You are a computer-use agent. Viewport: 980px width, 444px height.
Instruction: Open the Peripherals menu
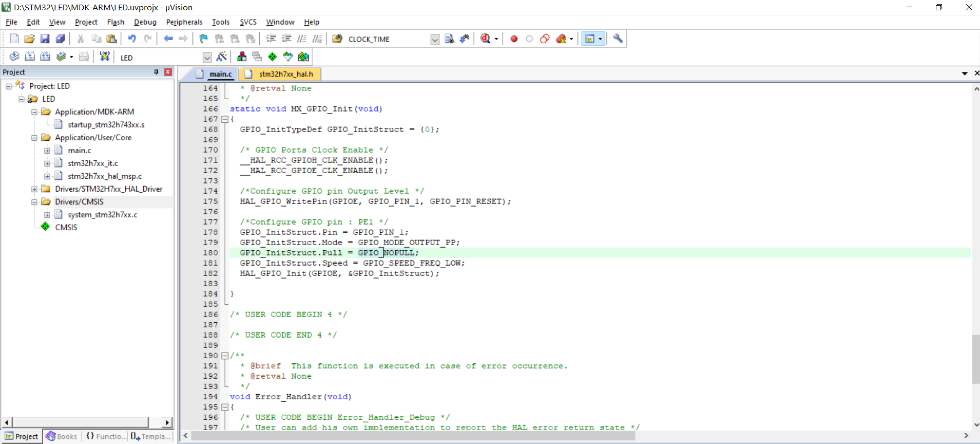coord(184,22)
